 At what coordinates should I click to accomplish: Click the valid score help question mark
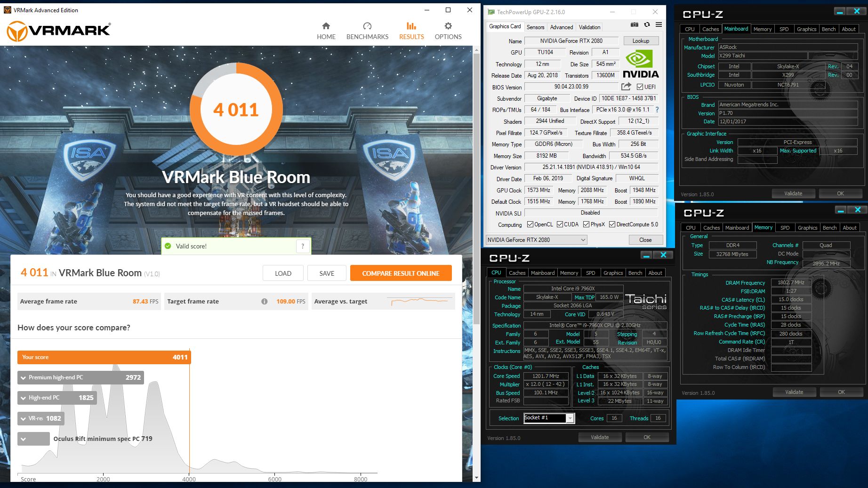click(x=303, y=246)
